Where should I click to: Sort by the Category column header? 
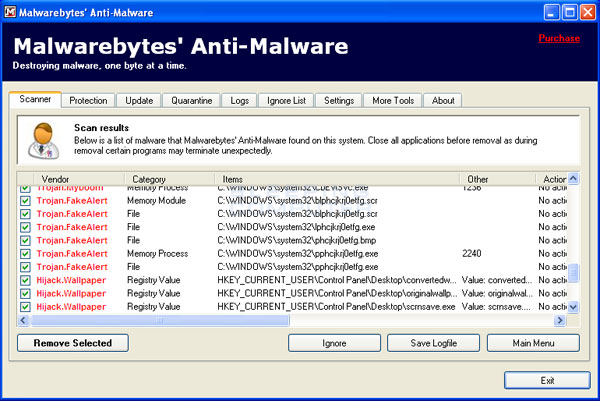point(170,179)
